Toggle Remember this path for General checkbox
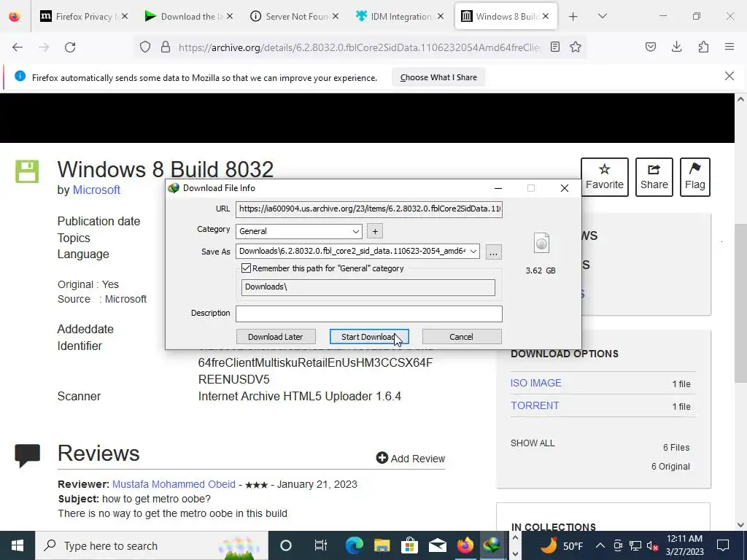This screenshot has height=560, width=747. [x=246, y=268]
